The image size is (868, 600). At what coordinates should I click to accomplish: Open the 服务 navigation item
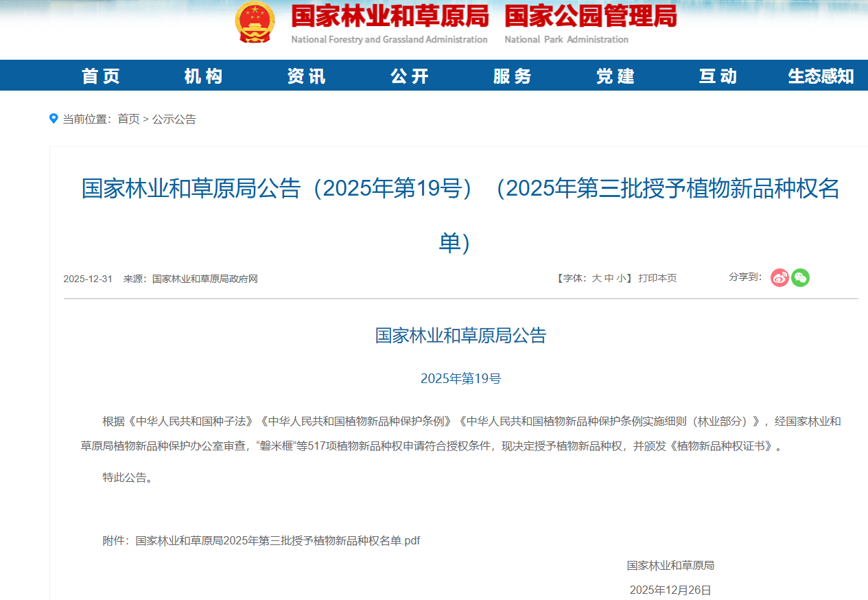tap(513, 76)
